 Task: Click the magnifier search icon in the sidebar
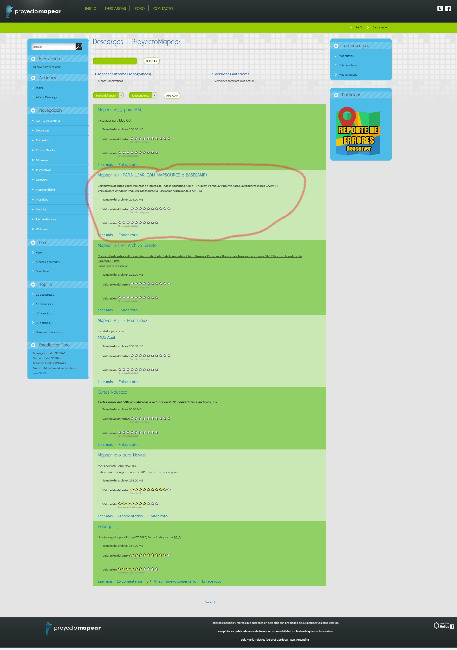point(79,46)
